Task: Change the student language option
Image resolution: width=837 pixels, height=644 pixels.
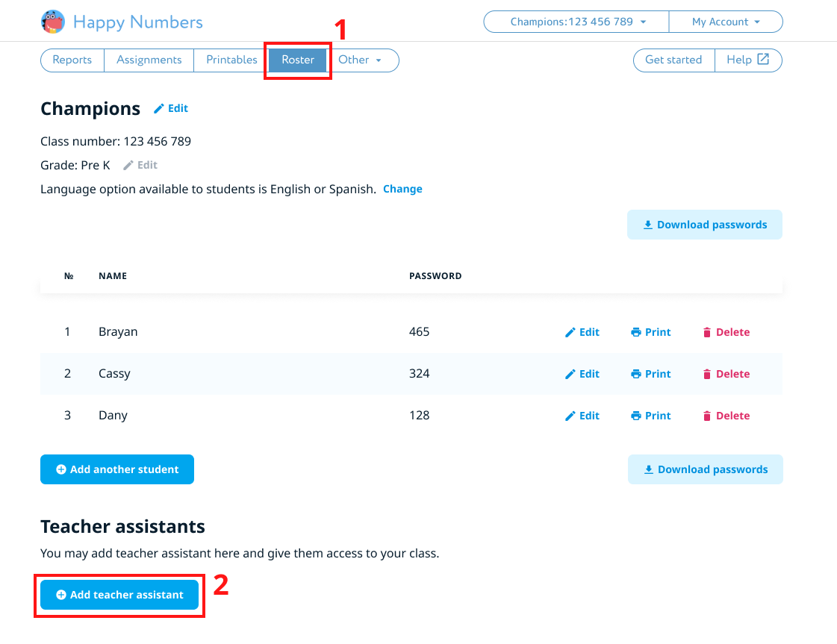Action: (402, 189)
